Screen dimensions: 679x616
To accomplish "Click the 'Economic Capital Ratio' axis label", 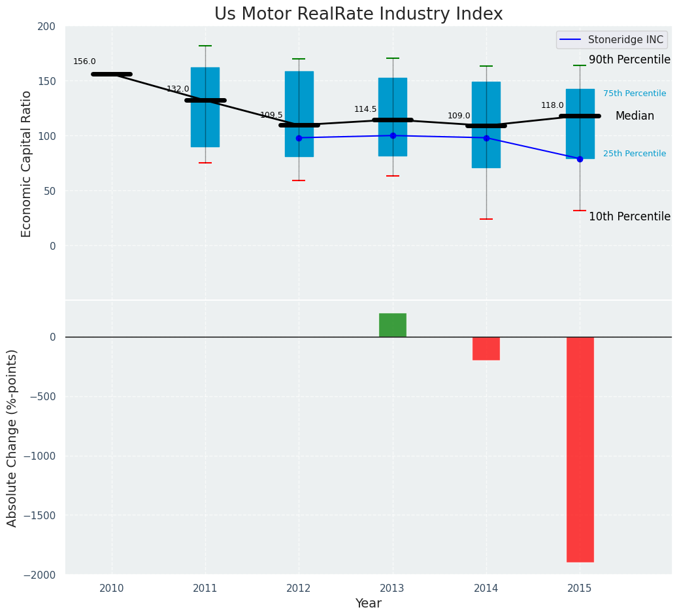I will pos(26,163).
